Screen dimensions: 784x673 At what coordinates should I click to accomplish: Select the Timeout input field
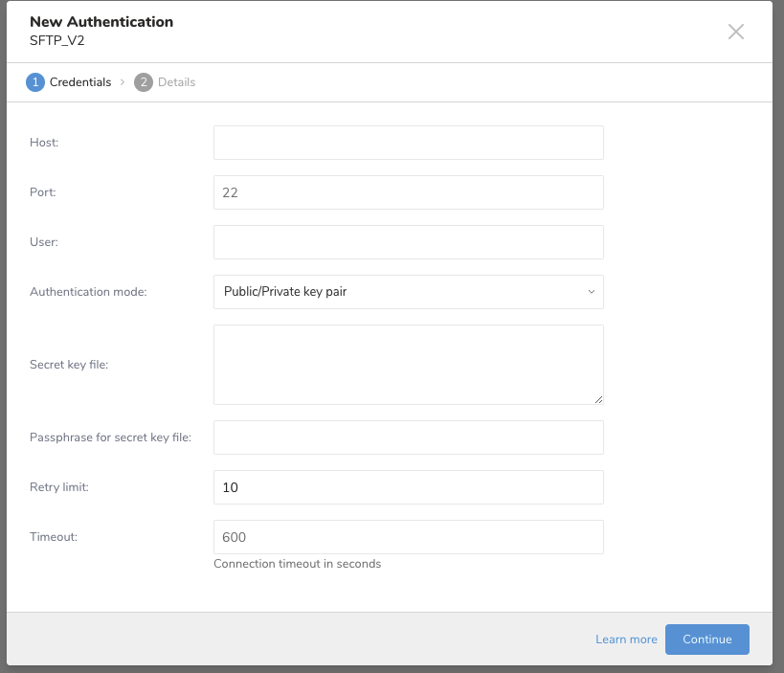[x=408, y=537]
